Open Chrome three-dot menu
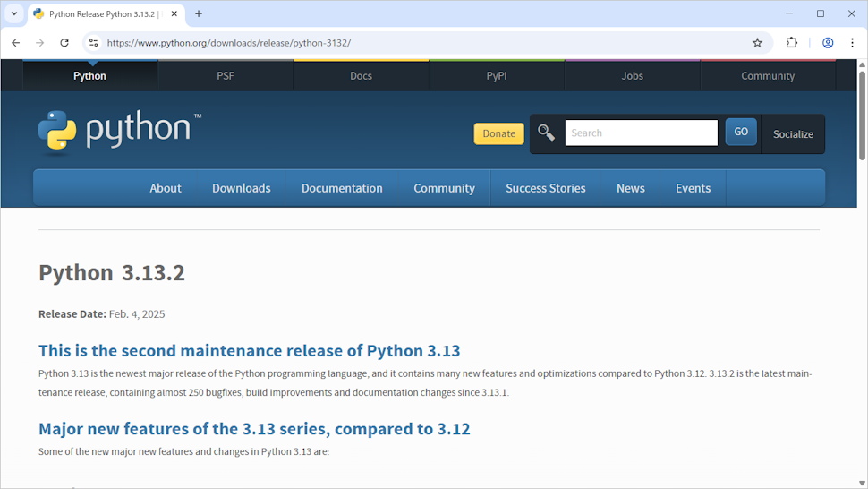The image size is (868, 489). point(852,43)
